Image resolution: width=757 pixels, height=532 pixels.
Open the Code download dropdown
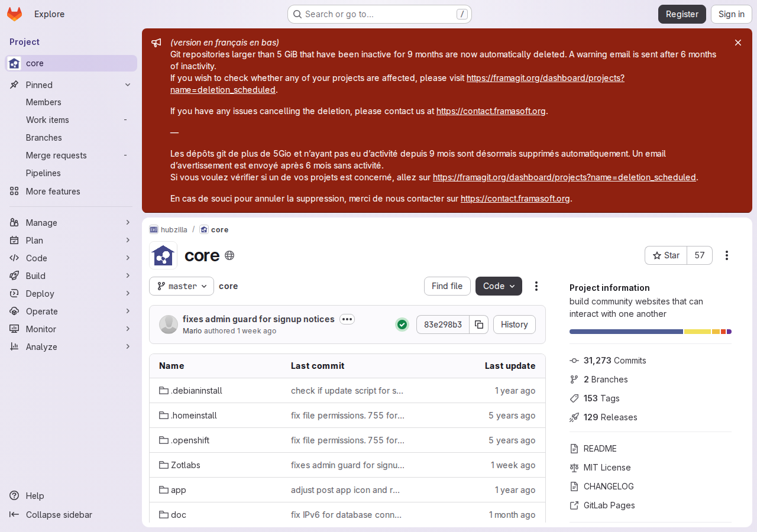click(x=499, y=286)
